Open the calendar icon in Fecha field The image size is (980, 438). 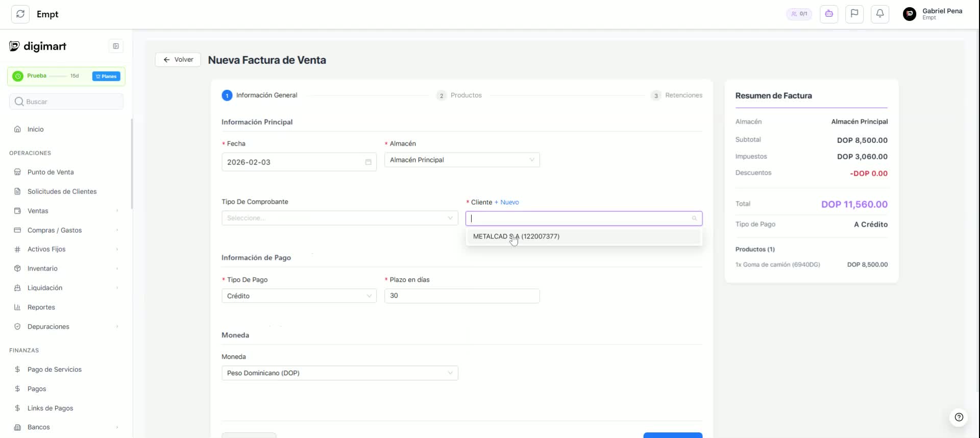coord(368,162)
